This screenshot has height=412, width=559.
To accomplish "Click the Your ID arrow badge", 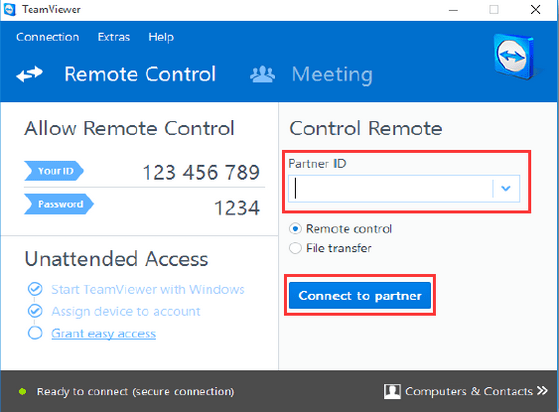I will pyautogui.click(x=54, y=171).
